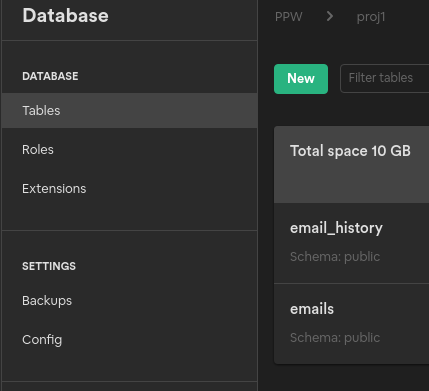Screen dimensions: 429x391
Task: Click the DATABASE section heading
Action: point(50,76)
